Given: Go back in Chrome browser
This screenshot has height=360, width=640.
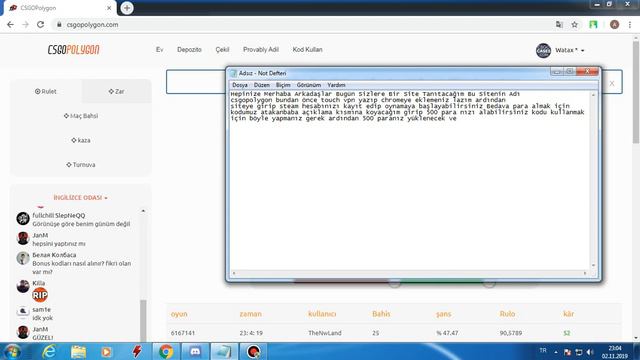Looking at the screenshot, I should coord(10,24).
